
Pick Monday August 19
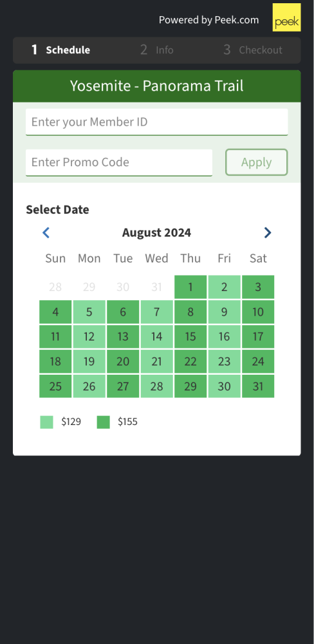[89, 361]
